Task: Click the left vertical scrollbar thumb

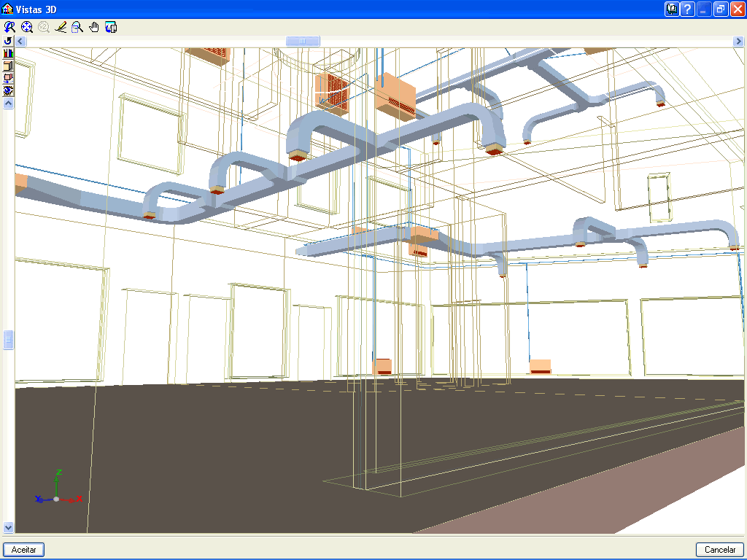Action: [8, 338]
